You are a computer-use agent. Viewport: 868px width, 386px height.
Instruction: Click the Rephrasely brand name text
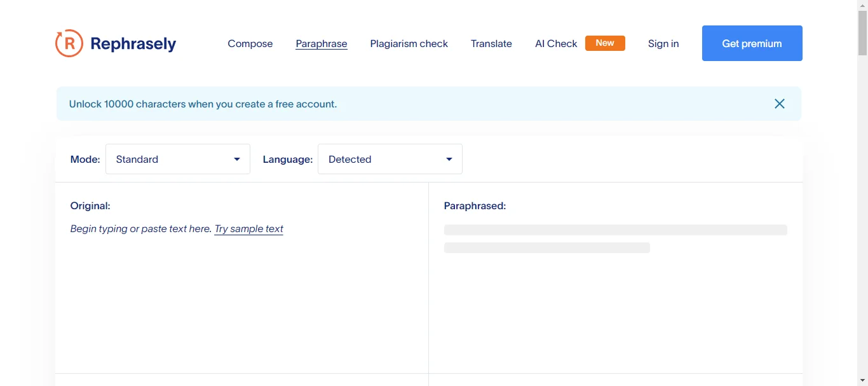coord(133,43)
